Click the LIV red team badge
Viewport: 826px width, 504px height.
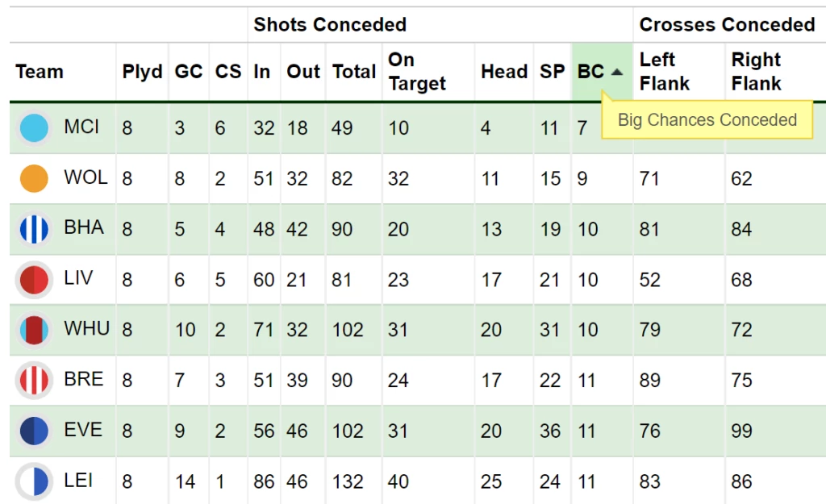pos(34,280)
